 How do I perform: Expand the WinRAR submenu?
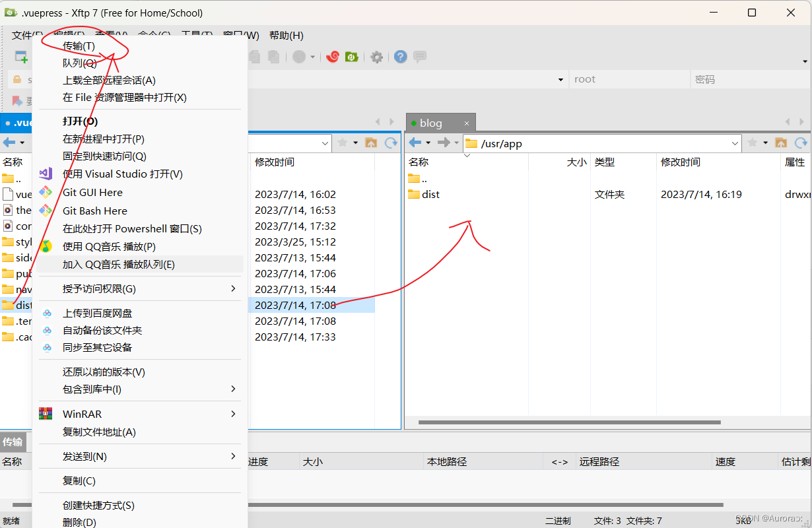(x=233, y=414)
